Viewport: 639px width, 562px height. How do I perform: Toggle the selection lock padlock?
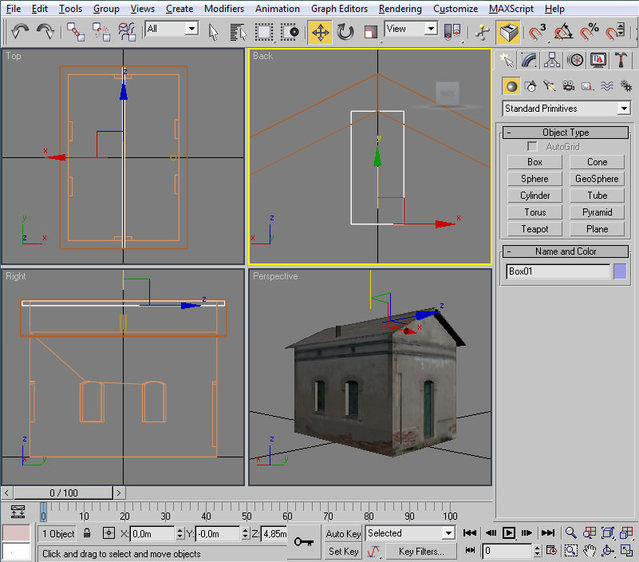pyautogui.click(x=87, y=534)
